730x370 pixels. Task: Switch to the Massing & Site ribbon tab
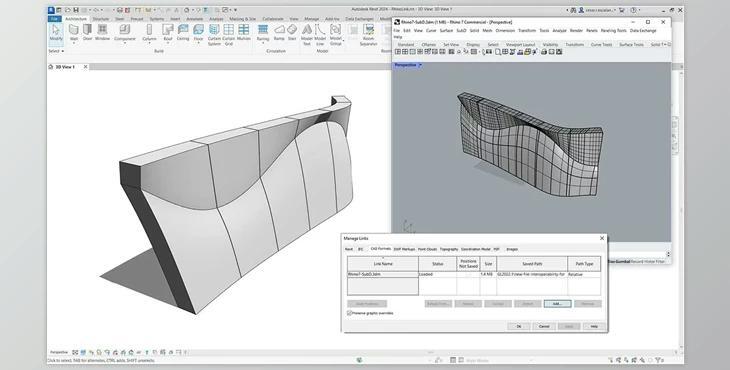243,19
